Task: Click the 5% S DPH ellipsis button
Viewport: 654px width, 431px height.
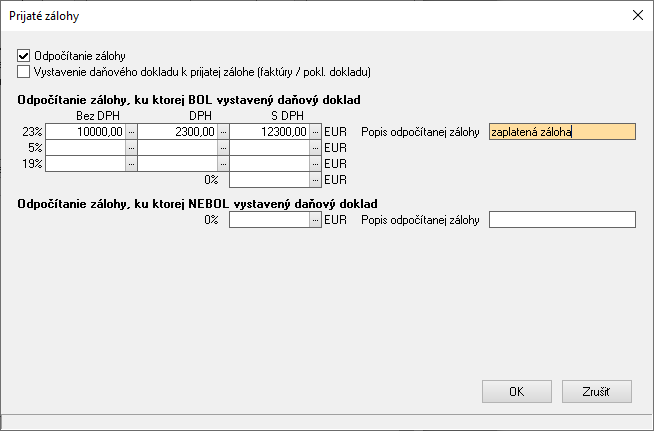Action: pos(315,147)
